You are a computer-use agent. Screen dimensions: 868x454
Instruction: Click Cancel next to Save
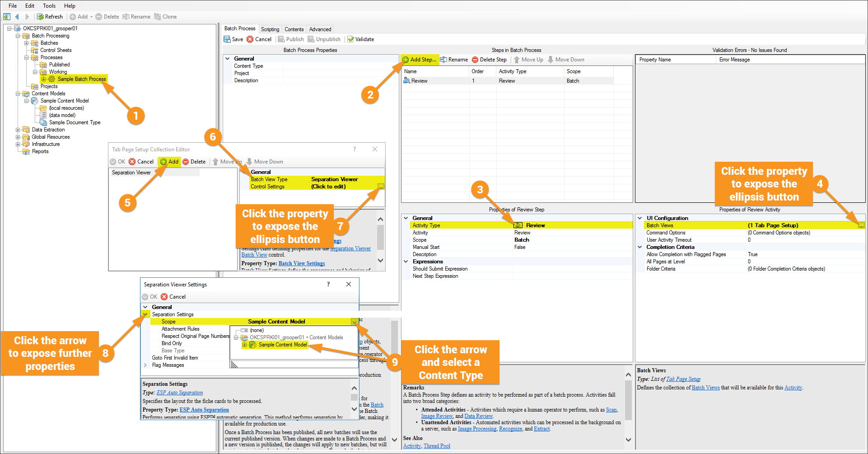(259, 39)
